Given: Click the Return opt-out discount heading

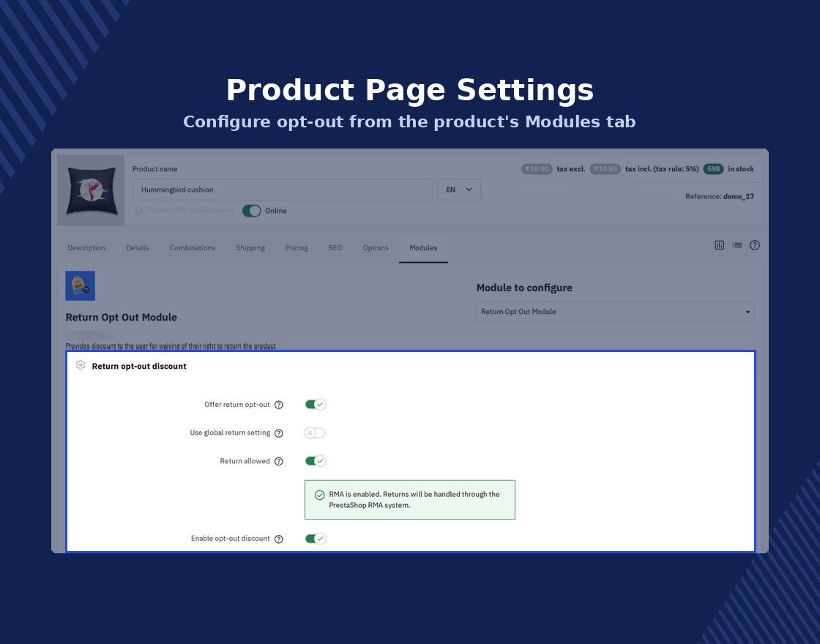Looking at the screenshot, I should (x=139, y=366).
